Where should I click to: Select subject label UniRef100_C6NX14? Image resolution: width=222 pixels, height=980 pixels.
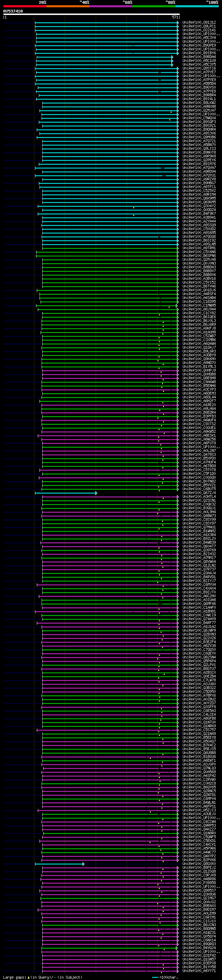click(x=199, y=940)
